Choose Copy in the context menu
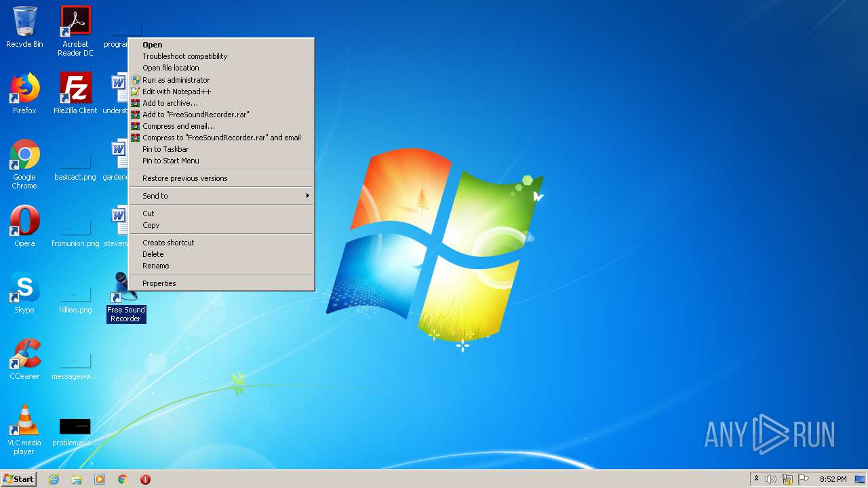The height and width of the screenshot is (488, 868). pos(221,225)
